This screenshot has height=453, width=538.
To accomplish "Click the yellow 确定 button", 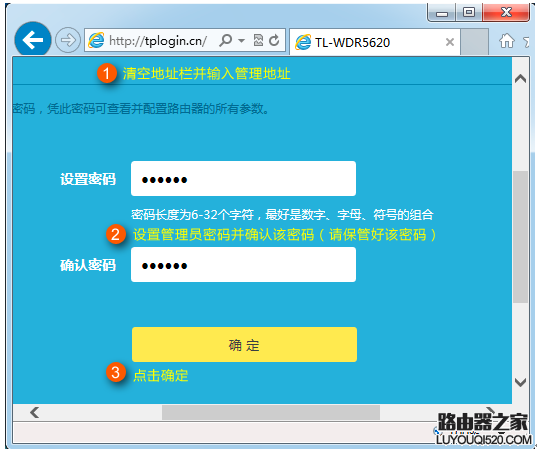I will pyautogui.click(x=244, y=344).
